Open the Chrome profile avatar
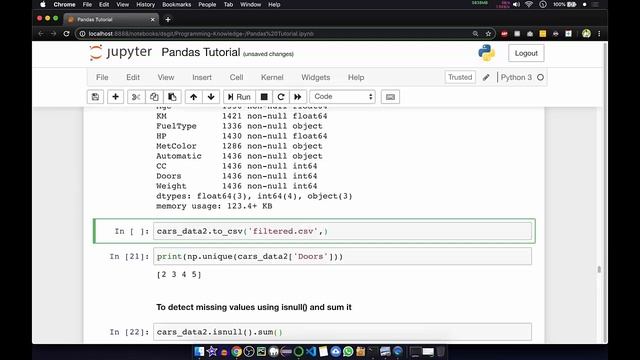This screenshot has width=640, height=360. click(587, 33)
